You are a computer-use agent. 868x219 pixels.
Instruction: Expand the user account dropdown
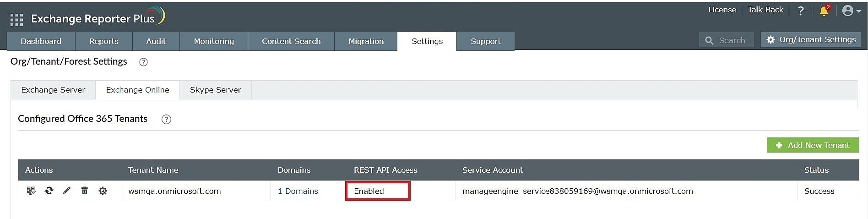851,11
